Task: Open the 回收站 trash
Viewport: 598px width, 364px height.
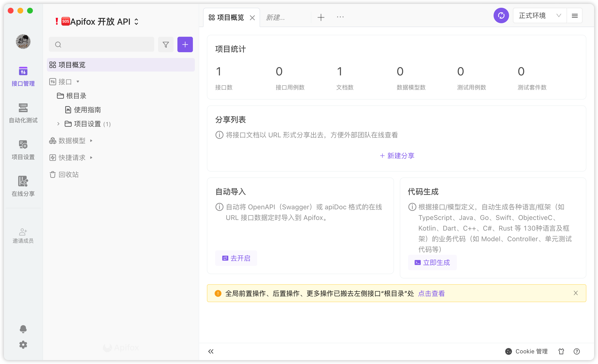Action: (x=64, y=175)
